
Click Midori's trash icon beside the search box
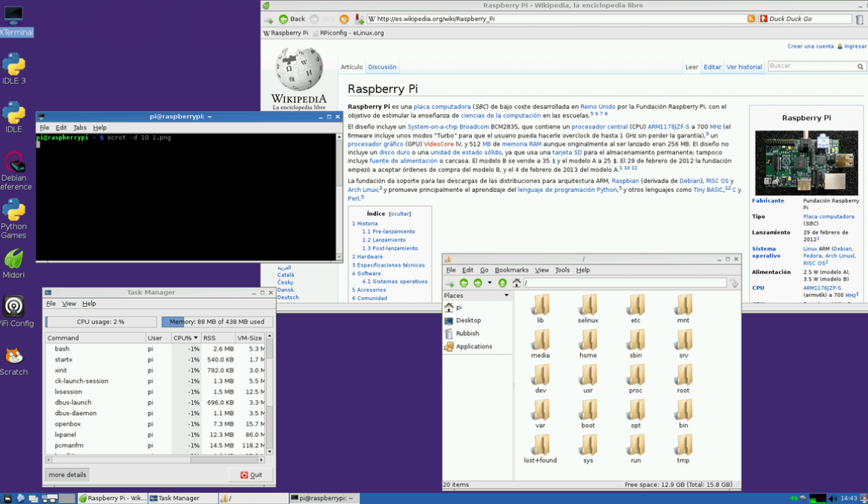[860, 19]
